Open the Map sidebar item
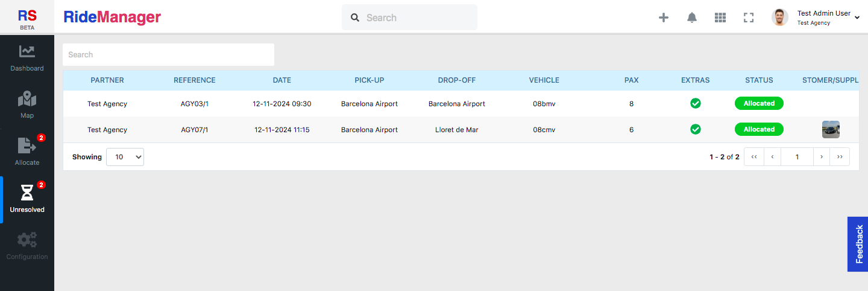868x291 pixels. 27,105
